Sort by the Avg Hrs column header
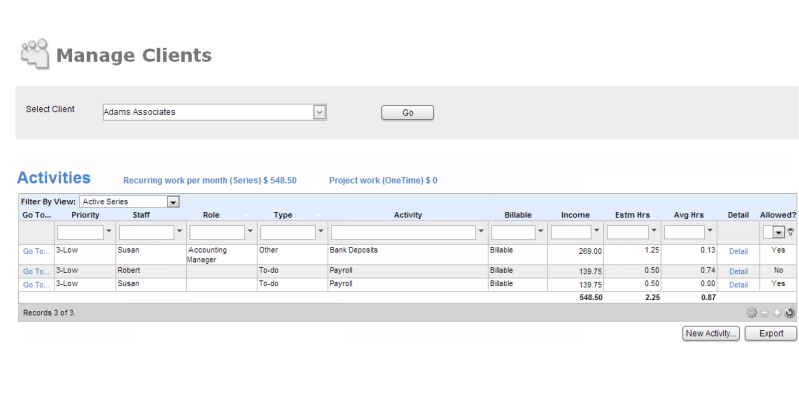 (688, 215)
